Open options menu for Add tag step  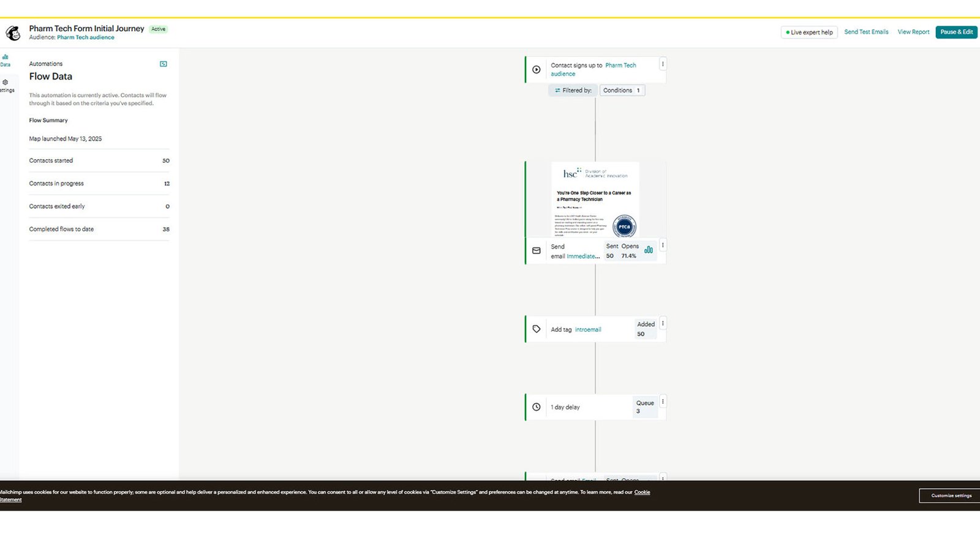pos(663,323)
